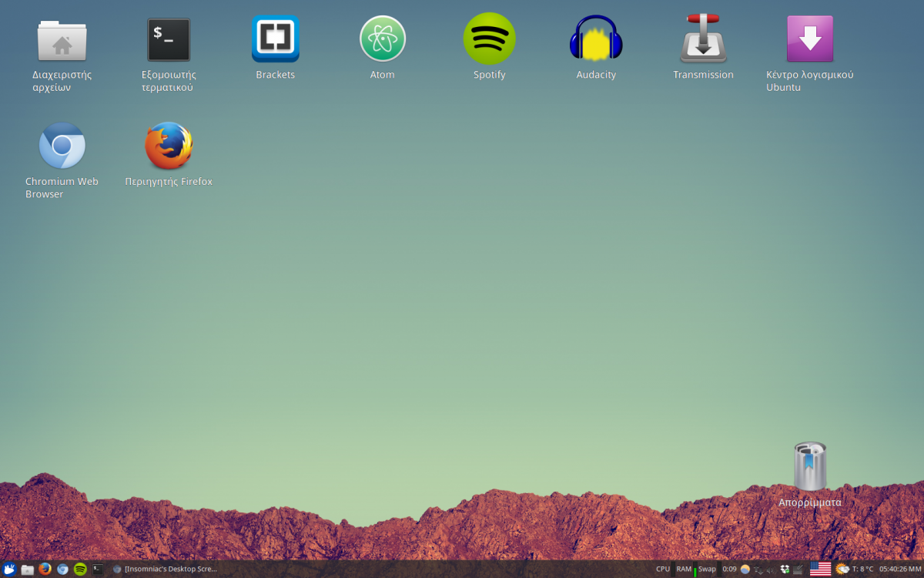Click the Swap usage monitor in the panel
Screen dimensions: 924x578
(709, 570)
